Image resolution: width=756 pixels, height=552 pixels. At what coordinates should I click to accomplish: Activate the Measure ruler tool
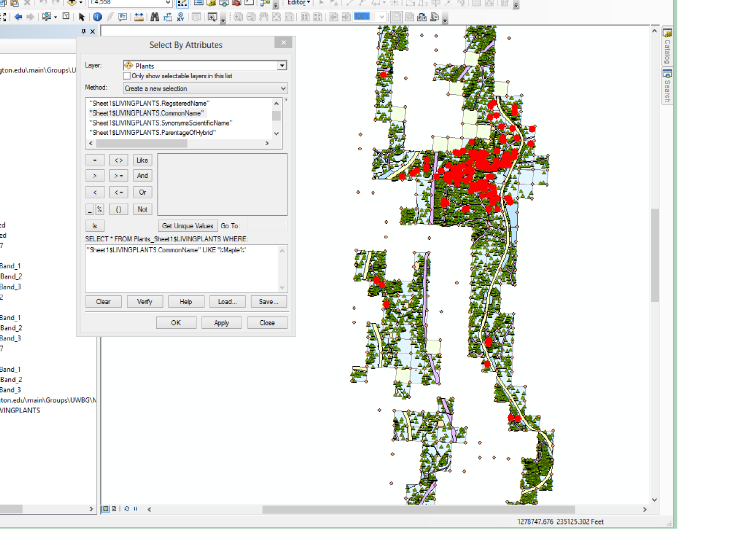tap(139, 17)
